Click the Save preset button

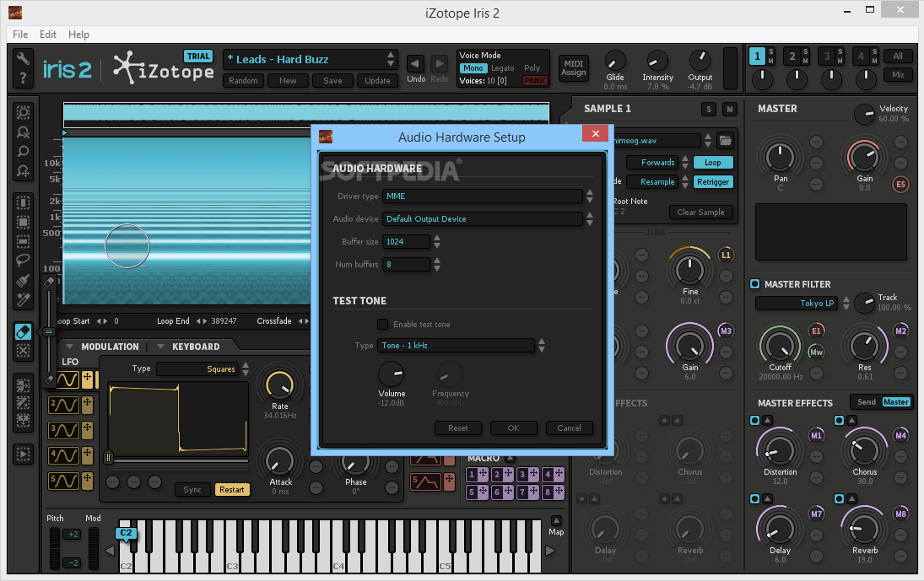[x=332, y=81]
